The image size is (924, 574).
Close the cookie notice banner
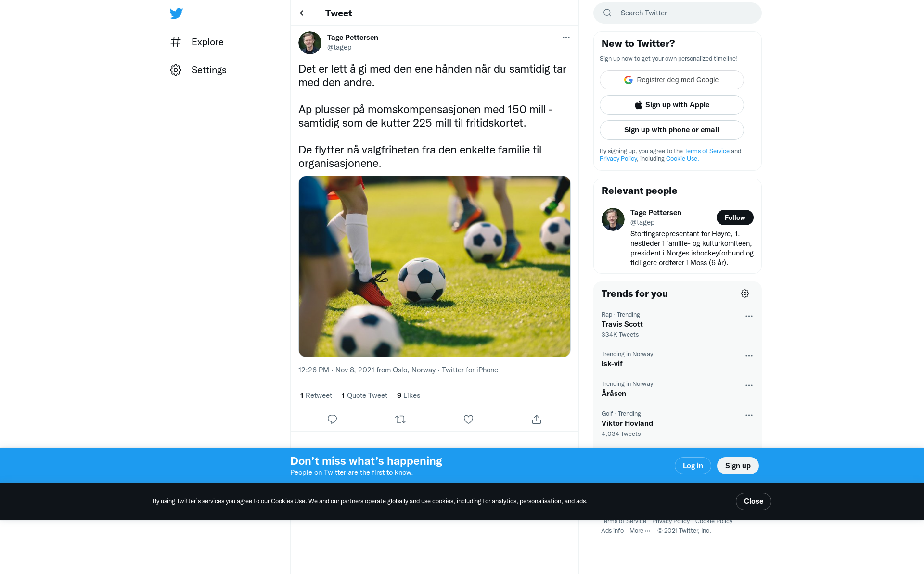tap(754, 501)
